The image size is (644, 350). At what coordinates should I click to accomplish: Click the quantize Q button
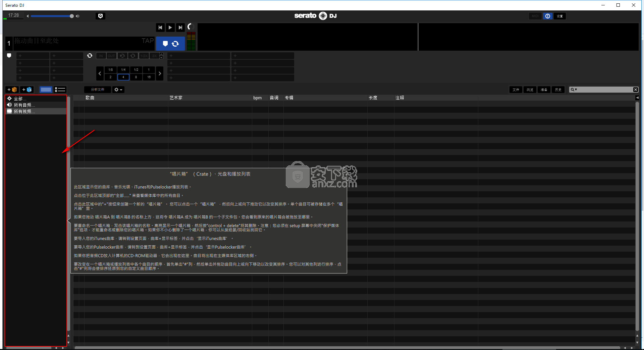pos(100,16)
